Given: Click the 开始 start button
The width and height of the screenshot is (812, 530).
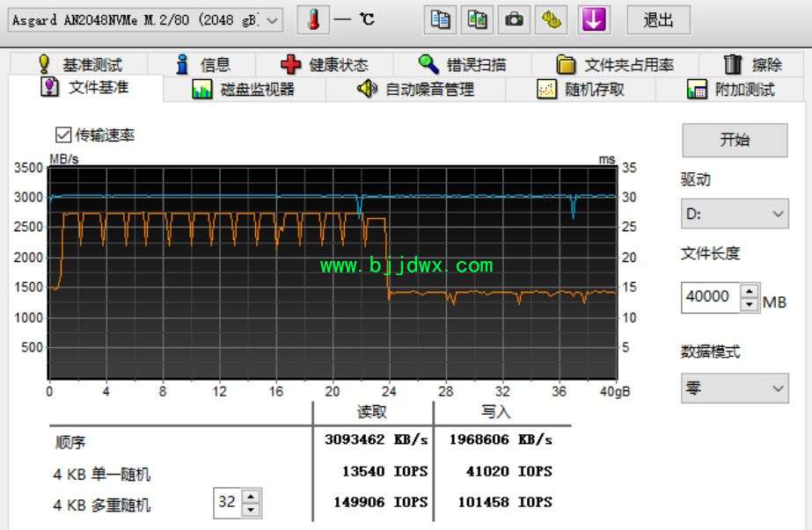Looking at the screenshot, I should coord(735,140).
